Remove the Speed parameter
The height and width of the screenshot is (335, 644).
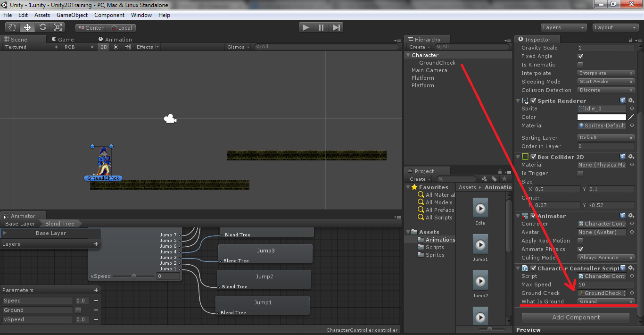click(96, 301)
